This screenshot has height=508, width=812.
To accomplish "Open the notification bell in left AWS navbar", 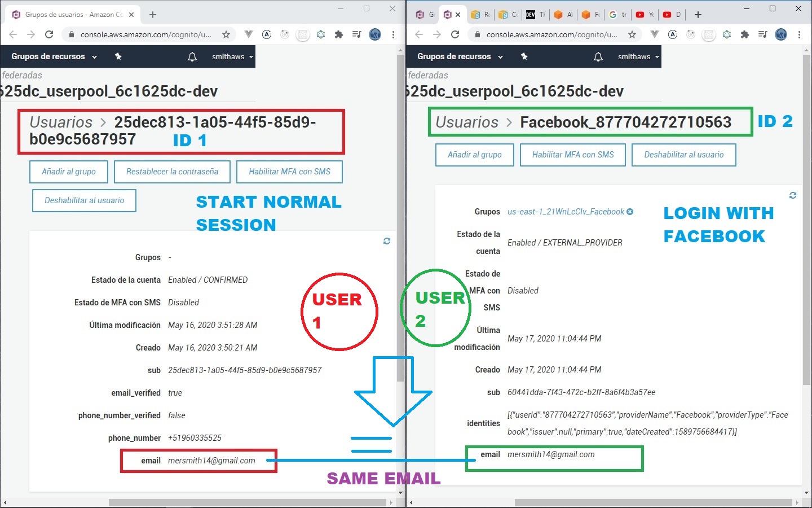I will tap(192, 56).
